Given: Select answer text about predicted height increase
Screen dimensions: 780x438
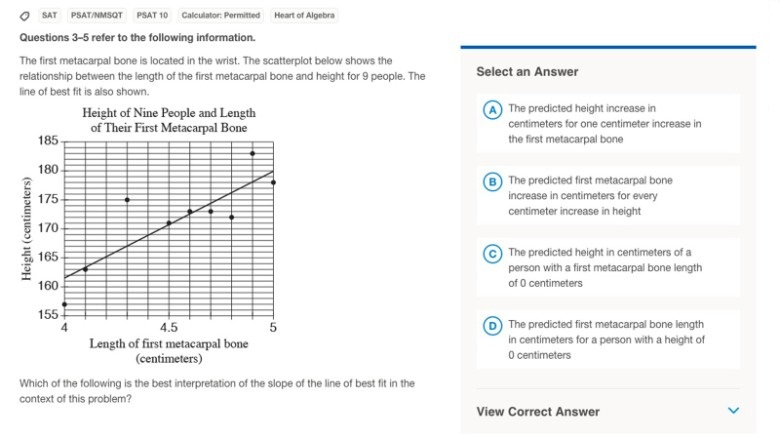Looking at the screenshot, I should [x=604, y=123].
